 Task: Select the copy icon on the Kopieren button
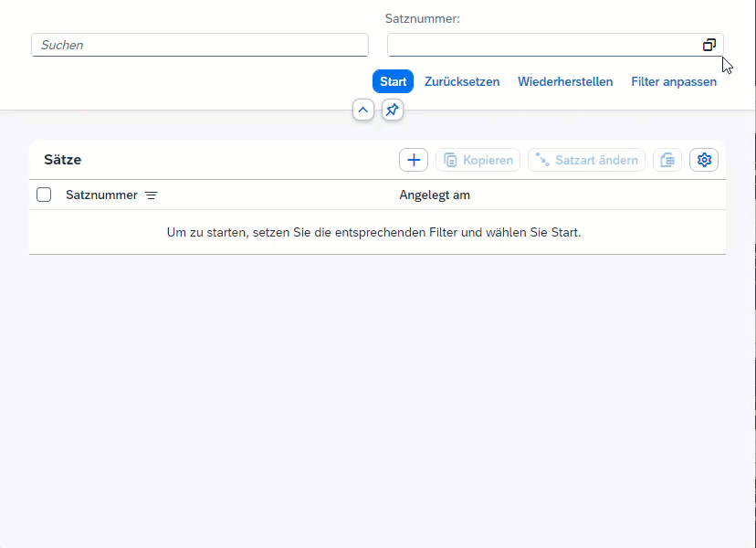coord(451,159)
